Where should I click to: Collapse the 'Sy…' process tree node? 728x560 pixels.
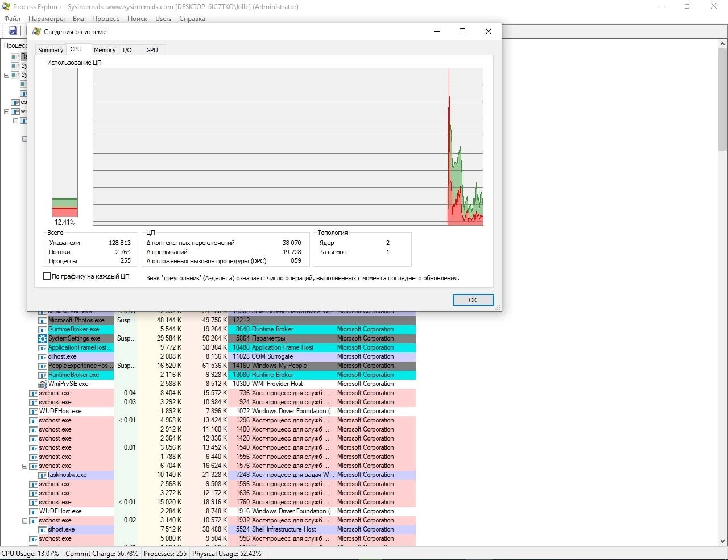tap(6, 75)
